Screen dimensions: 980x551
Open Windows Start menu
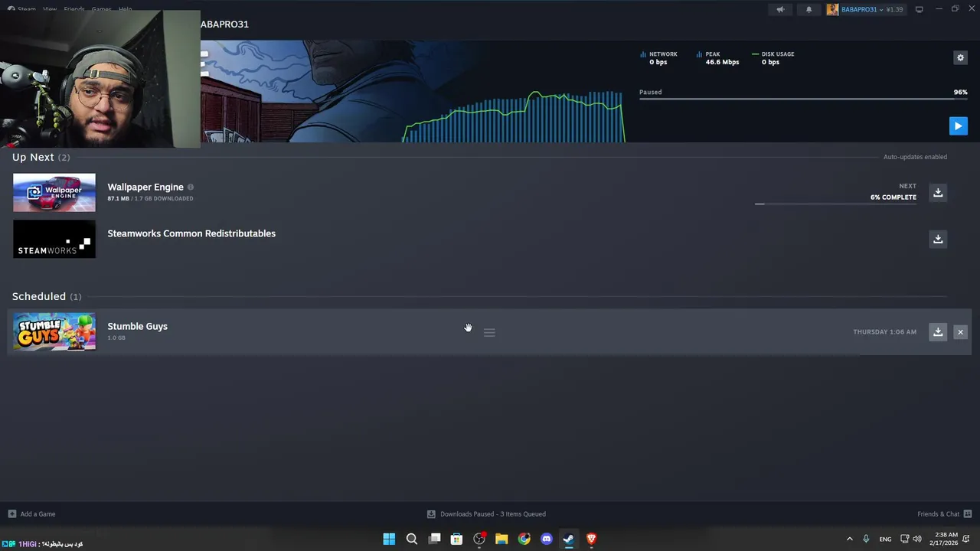389,539
